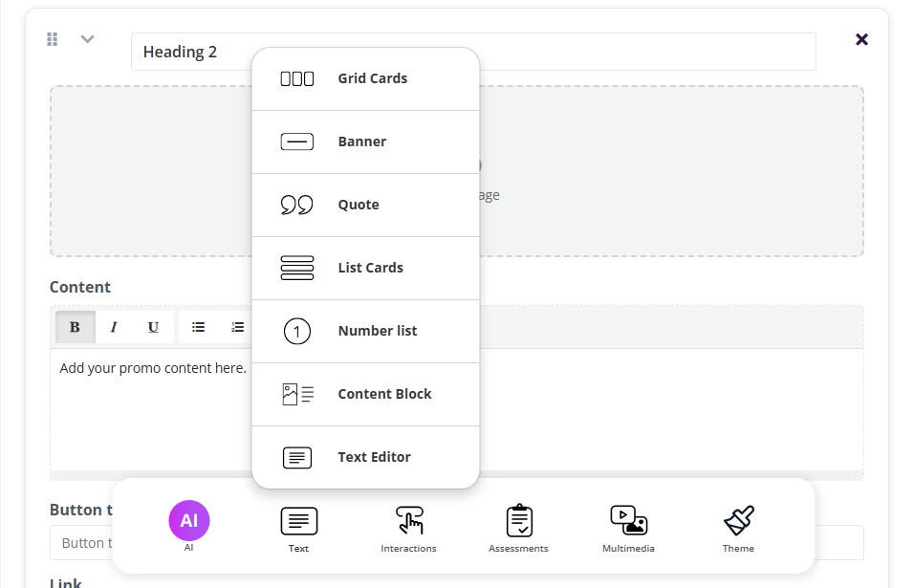Viewport: 913px width, 588px height.
Task: Pick the Quote block option
Action: (x=365, y=205)
